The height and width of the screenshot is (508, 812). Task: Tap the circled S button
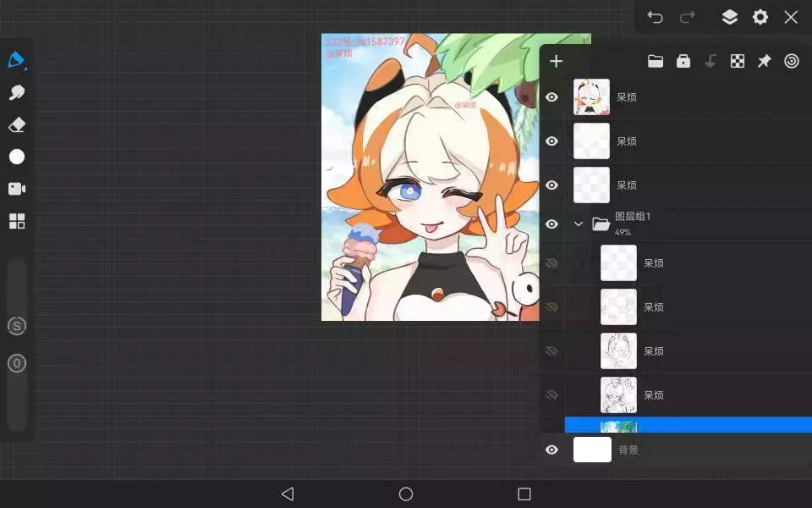tap(17, 326)
